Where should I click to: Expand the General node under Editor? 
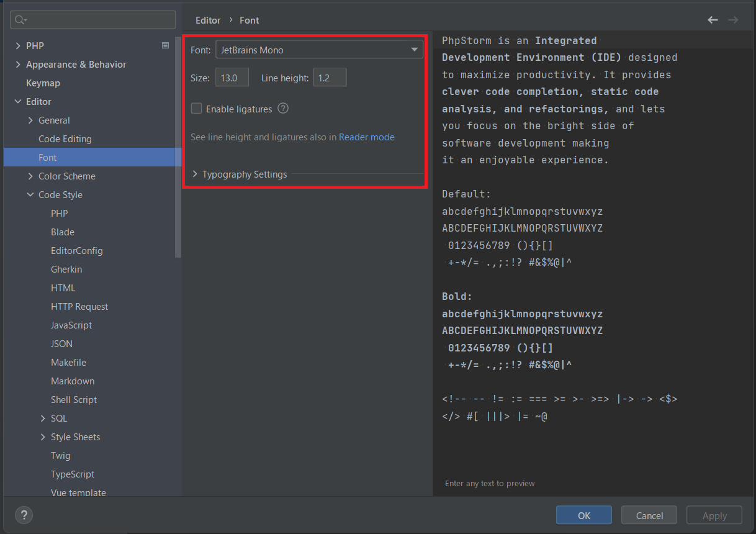(x=30, y=120)
